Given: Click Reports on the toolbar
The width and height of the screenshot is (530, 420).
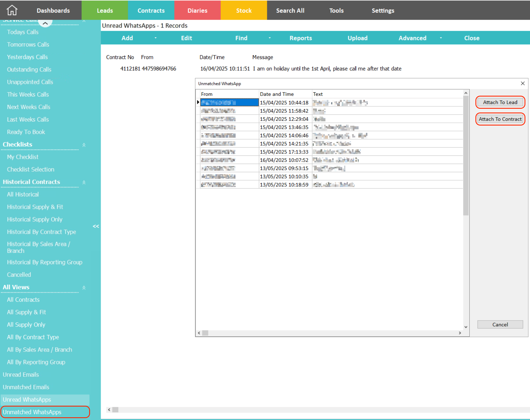Looking at the screenshot, I should click(x=301, y=38).
